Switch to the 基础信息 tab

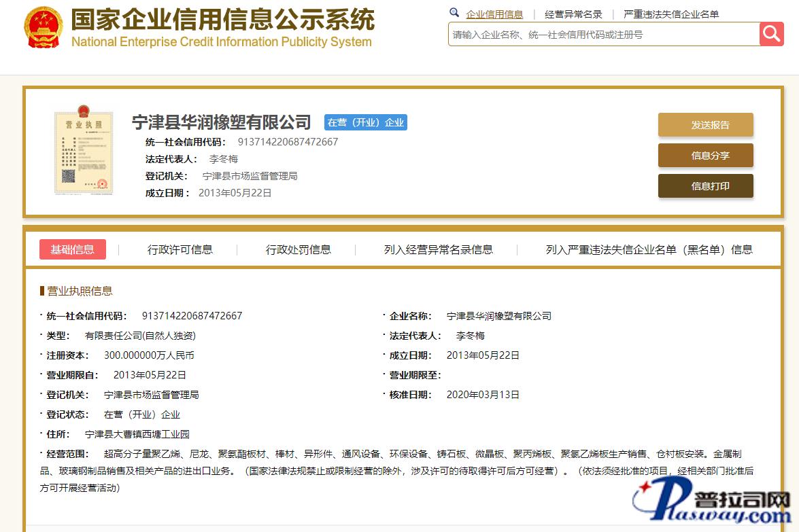[x=73, y=249]
